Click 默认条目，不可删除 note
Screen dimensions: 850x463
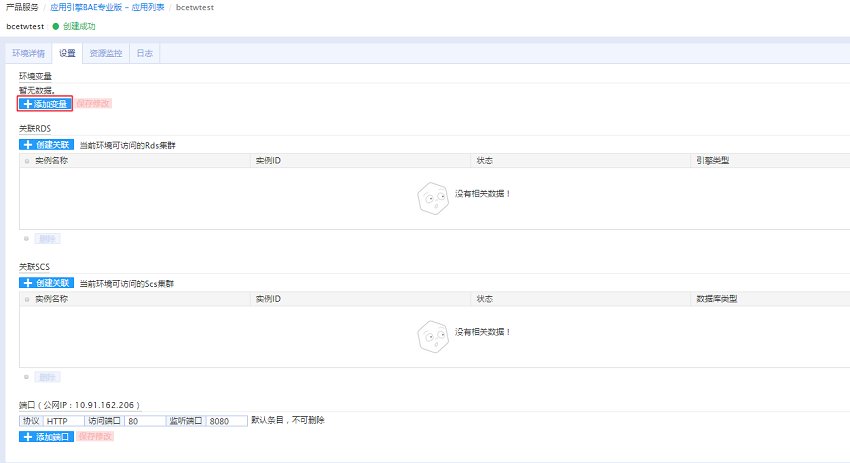[288, 420]
